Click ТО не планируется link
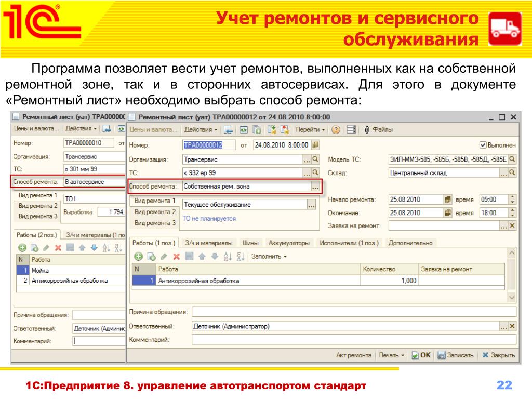Image resolution: width=532 pixels, height=399 pixels. (x=209, y=219)
